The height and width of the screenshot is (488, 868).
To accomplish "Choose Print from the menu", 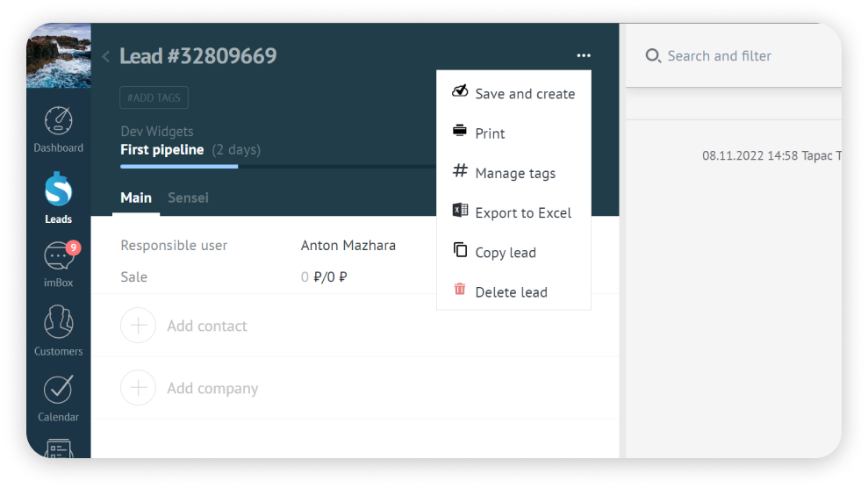I will [x=513, y=133].
